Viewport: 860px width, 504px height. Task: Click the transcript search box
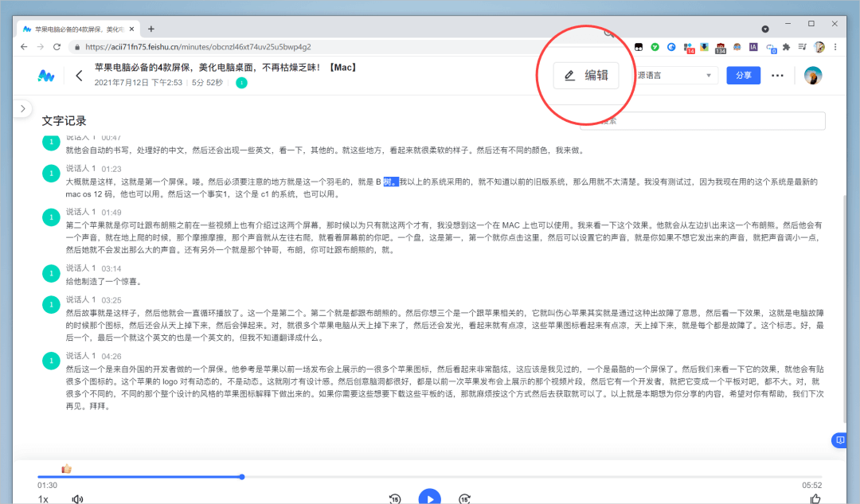point(702,121)
